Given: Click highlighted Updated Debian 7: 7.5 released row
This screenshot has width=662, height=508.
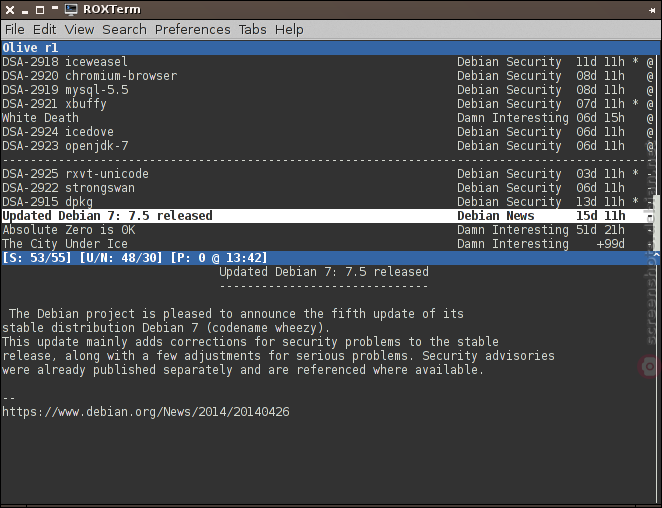Looking at the screenshot, I should (328, 215).
